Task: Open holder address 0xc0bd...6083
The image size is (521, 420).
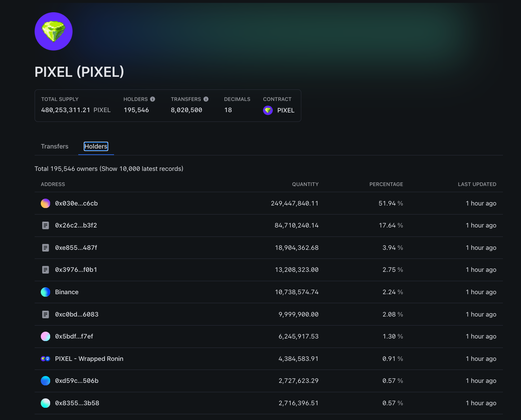Action: (77, 314)
